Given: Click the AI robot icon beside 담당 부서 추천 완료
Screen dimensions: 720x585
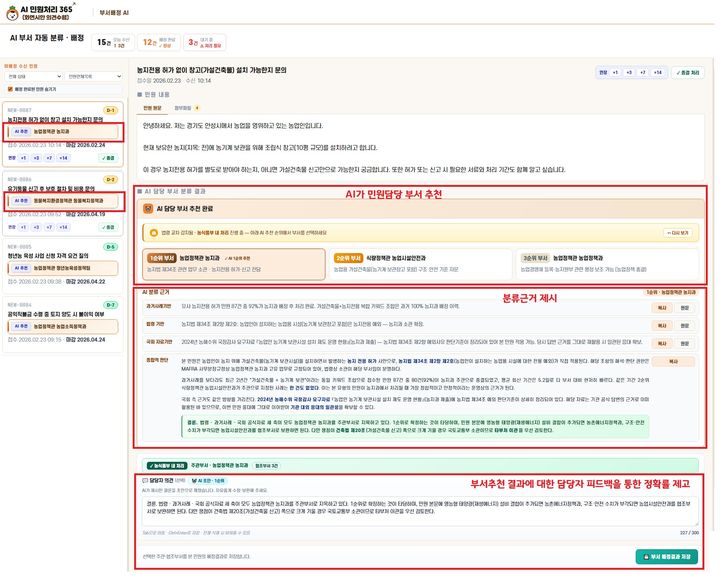Looking at the screenshot, I should coord(148,209).
